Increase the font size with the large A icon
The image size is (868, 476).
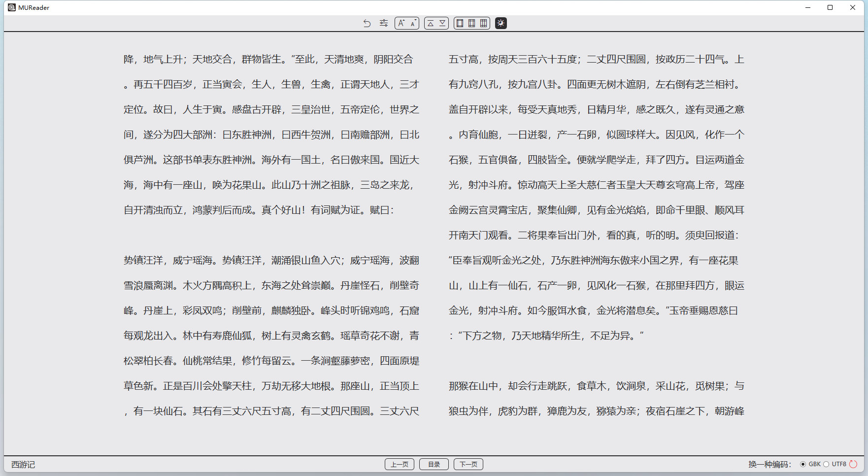tap(401, 24)
